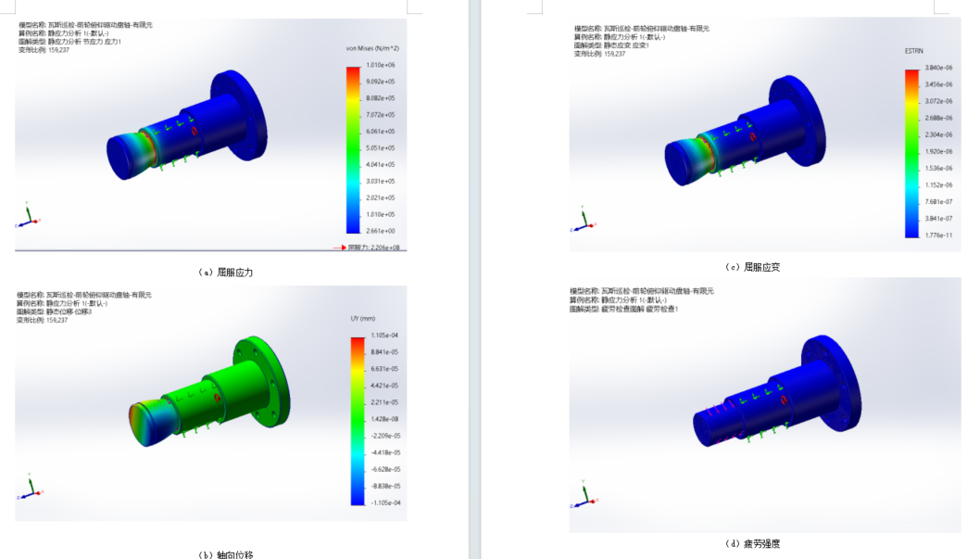Click legend value "8.841e-05"
The height and width of the screenshot is (559, 980).
pos(384,352)
